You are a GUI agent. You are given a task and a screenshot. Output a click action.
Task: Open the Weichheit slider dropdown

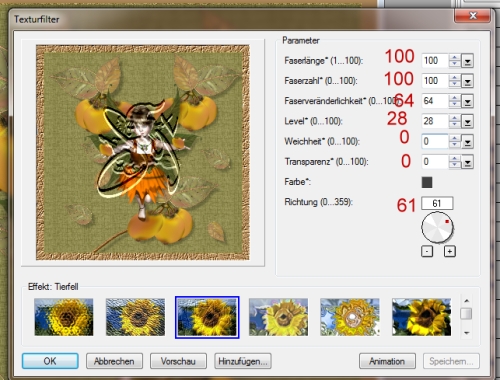(x=467, y=142)
